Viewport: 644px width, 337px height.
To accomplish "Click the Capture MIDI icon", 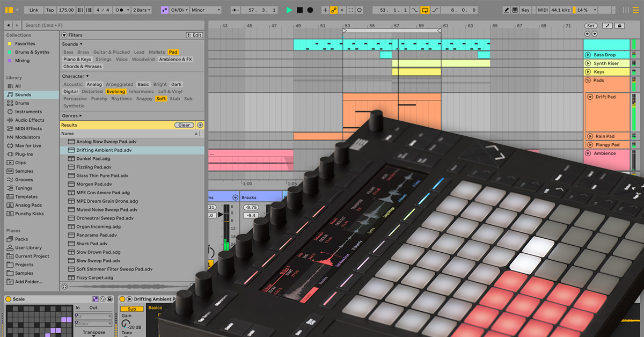I will tap(351, 10).
